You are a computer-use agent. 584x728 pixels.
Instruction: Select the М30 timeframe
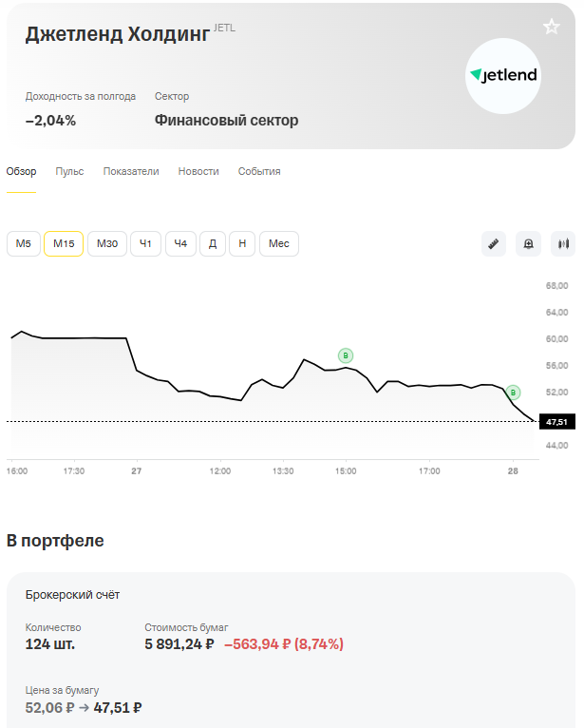click(x=107, y=243)
